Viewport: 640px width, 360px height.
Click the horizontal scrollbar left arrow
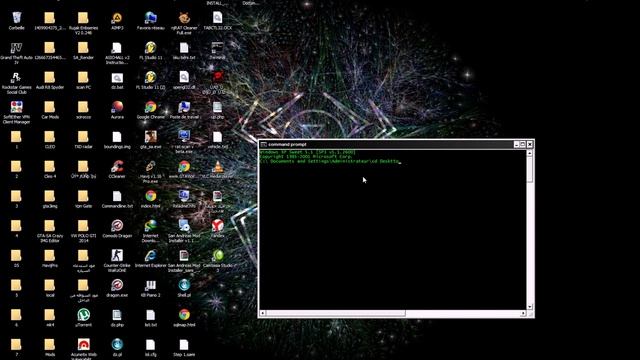tap(263, 313)
